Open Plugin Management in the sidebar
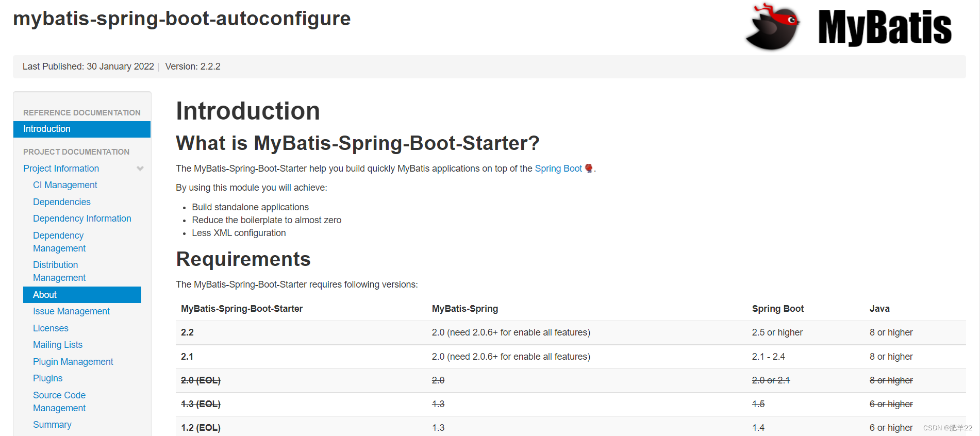 (73, 362)
